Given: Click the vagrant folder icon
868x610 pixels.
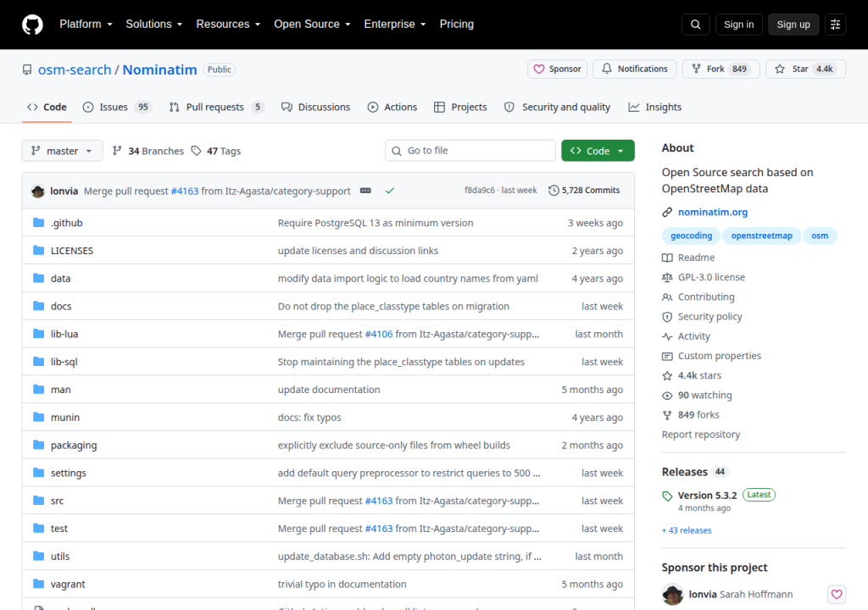Looking at the screenshot, I should pos(38,584).
